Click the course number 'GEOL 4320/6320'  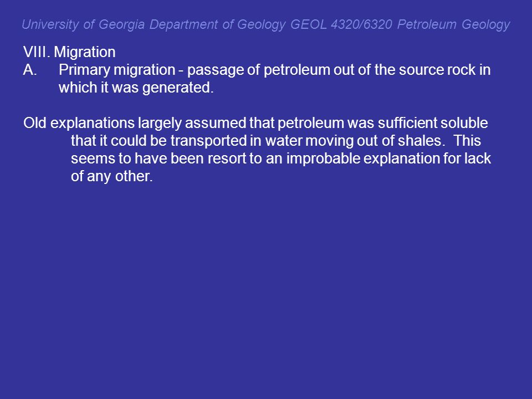click(x=341, y=24)
